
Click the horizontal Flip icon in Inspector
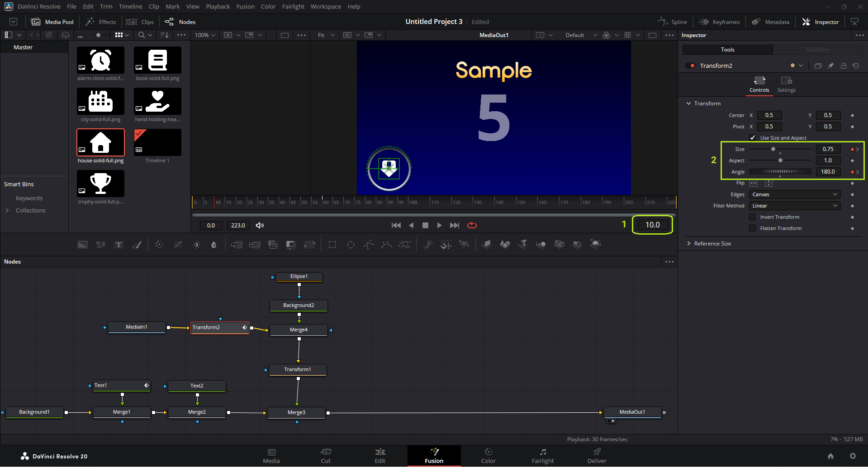click(753, 183)
